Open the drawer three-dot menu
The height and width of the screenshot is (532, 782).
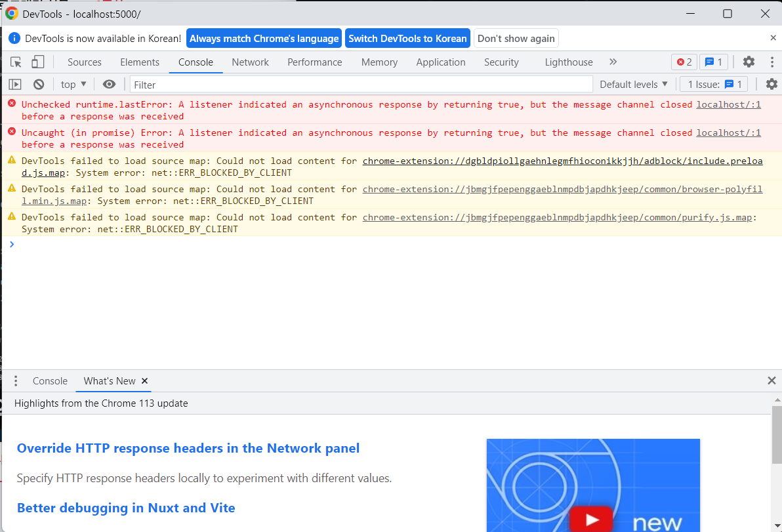pyautogui.click(x=16, y=381)
